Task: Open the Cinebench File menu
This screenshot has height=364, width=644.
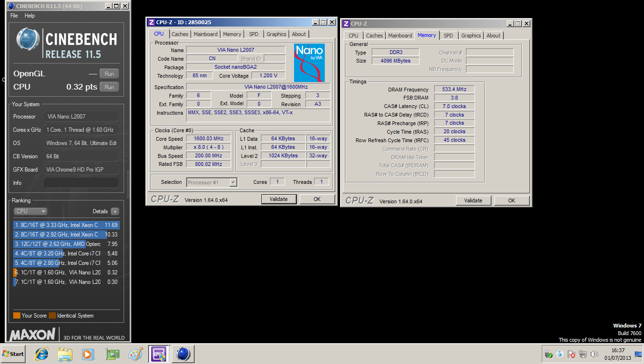Action: point(14,16)
